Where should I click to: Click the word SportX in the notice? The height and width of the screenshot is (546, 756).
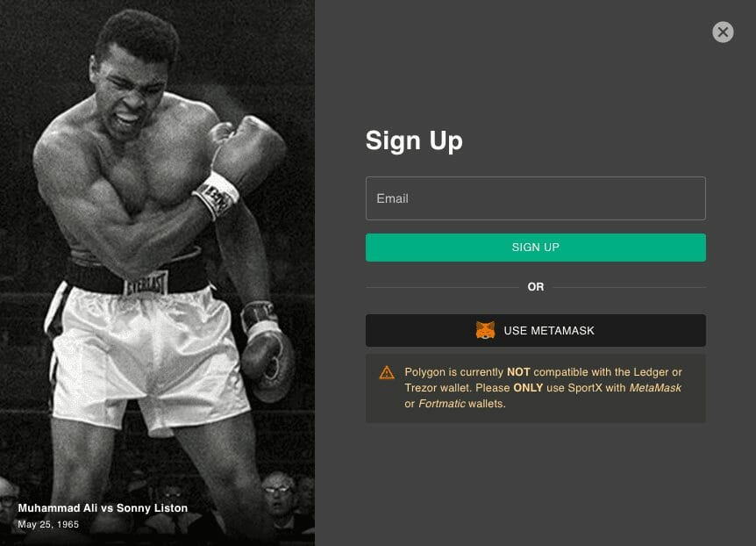[x=585, y=388]
